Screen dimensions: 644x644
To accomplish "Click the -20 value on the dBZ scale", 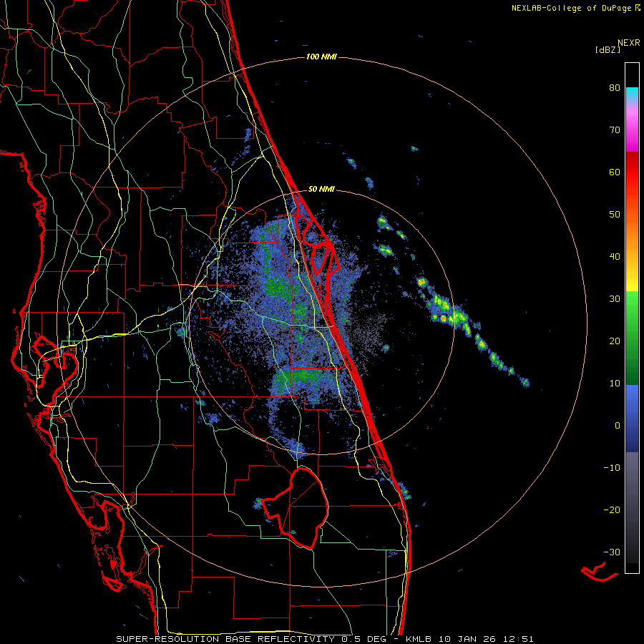I will [612, 510].
